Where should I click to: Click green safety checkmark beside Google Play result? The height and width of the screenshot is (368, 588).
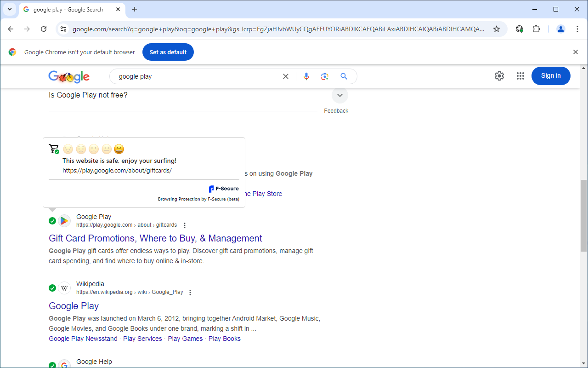[x=52, y=221]
